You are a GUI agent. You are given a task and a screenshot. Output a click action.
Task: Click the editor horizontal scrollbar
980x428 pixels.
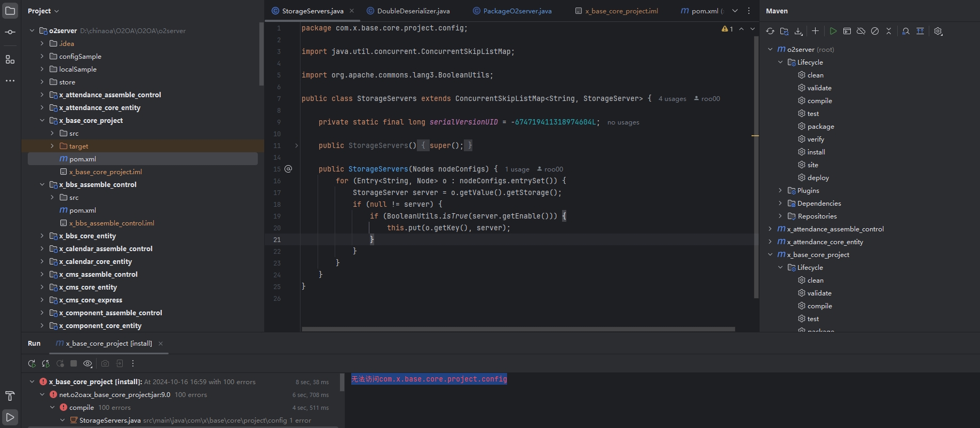[518, 329]
